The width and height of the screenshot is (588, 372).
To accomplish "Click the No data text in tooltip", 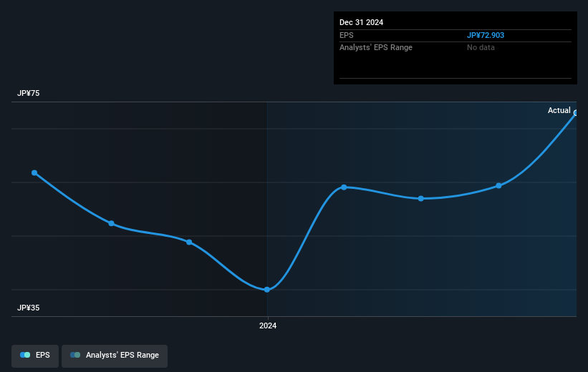I will (481, 48).
